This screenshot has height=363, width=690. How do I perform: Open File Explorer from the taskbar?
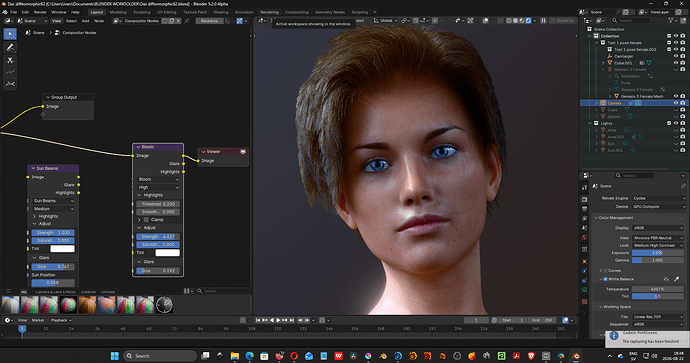pos(235,356)
